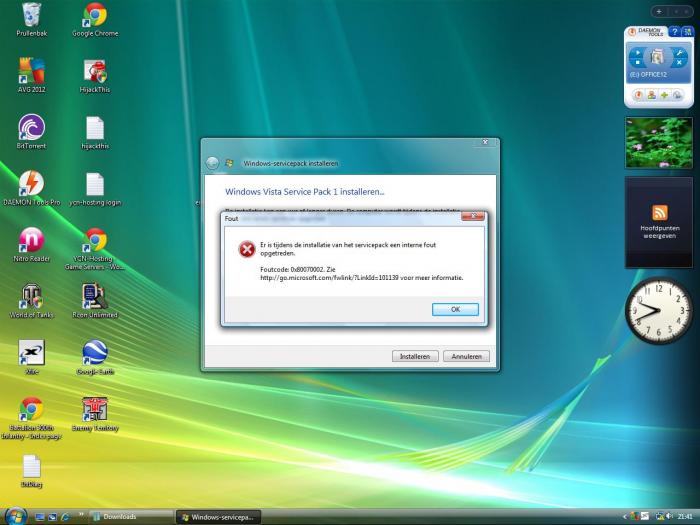Click the OFFICE12 virtual drive image icon
Screen dimensions: 700x525
657,57
